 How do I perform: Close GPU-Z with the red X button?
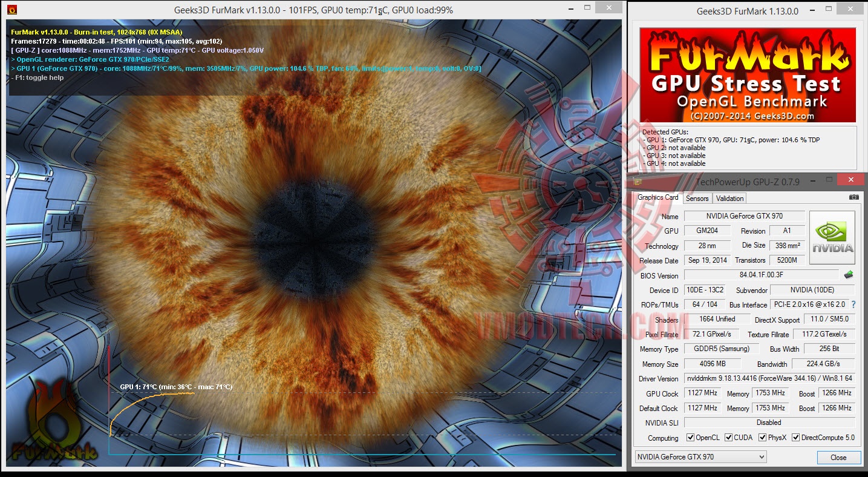pos(852,179)
